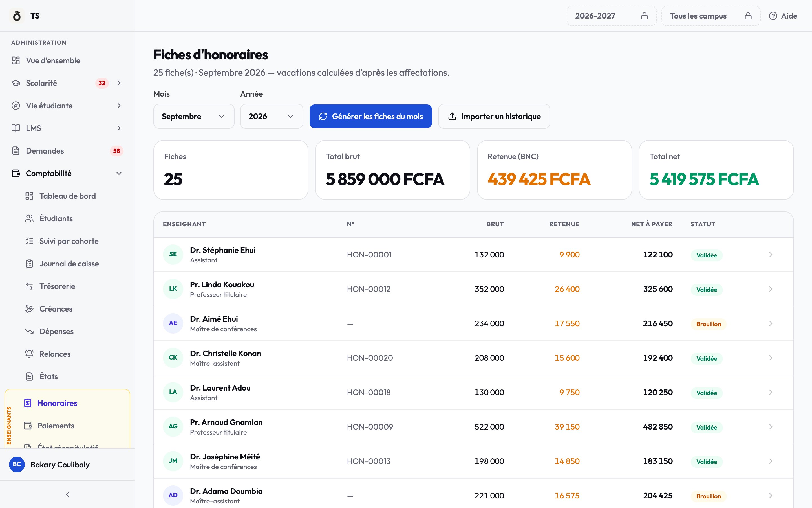Click the Créances hand-coins icon

click(29, 309)
